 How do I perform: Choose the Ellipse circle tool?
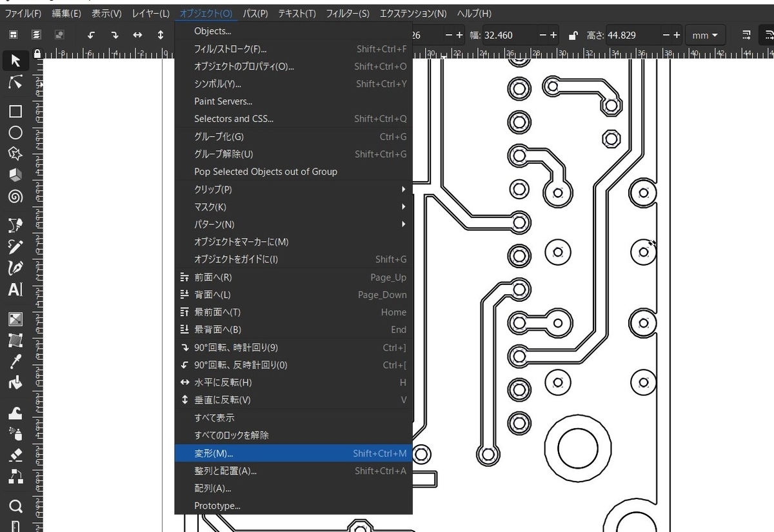15,133
